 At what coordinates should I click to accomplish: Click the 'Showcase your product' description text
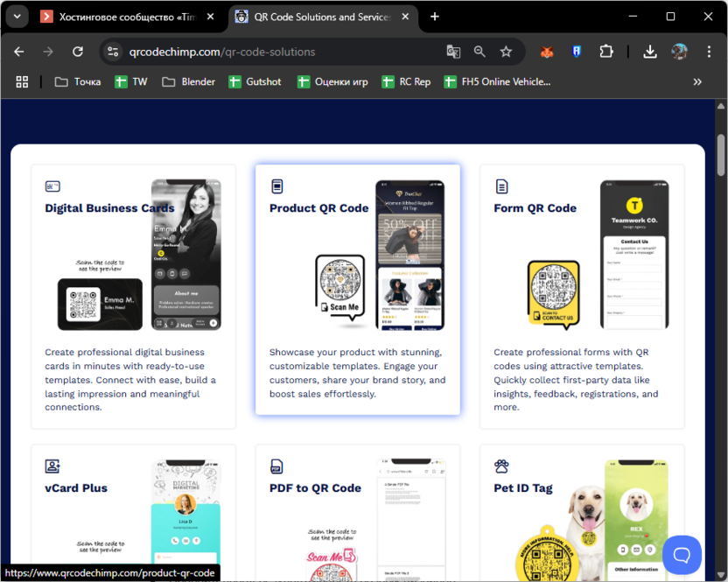click(358, 373)
